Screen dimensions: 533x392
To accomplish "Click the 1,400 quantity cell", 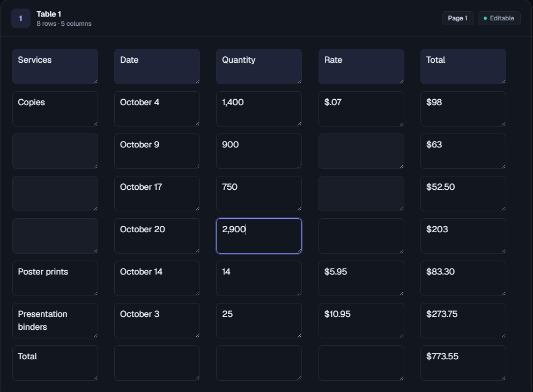I will (x=259, y=109).
